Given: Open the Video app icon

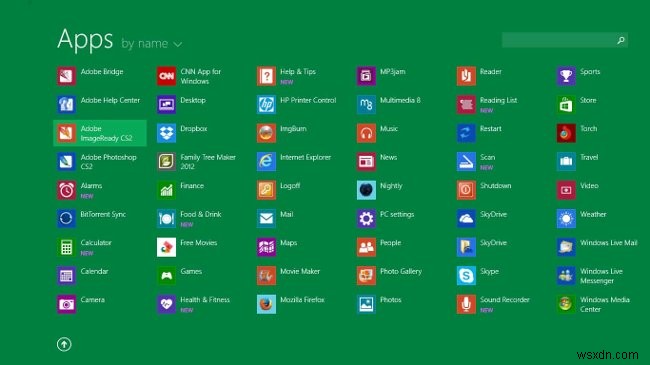Looking at the screenshot, I should (x=566, y=190).
